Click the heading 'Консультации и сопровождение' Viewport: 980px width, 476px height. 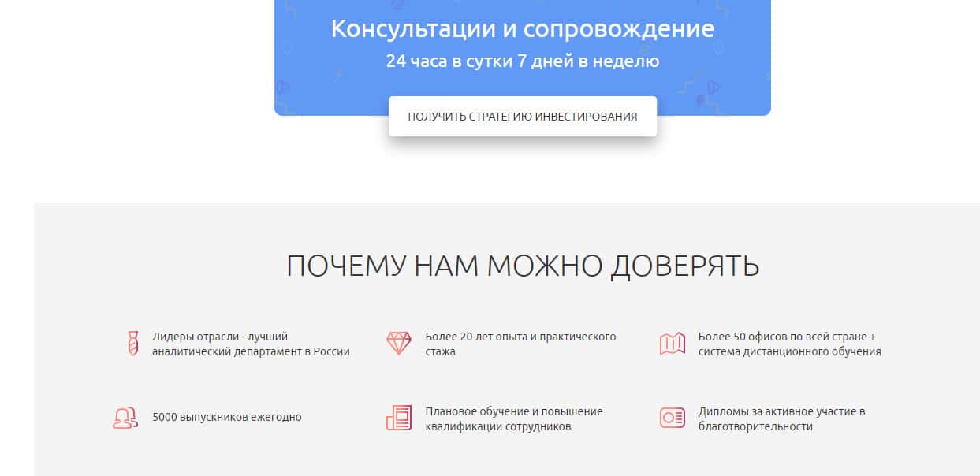523,28
